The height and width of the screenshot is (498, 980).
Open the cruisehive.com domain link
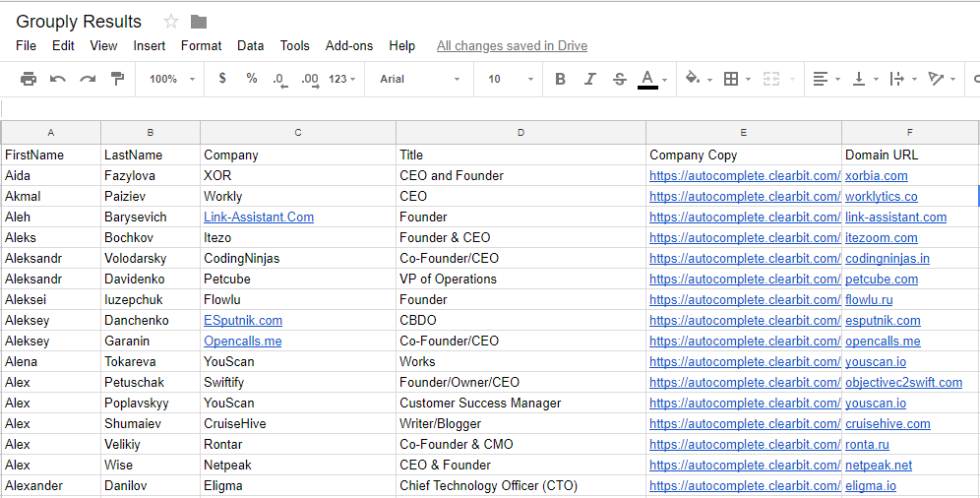point(888,423)
